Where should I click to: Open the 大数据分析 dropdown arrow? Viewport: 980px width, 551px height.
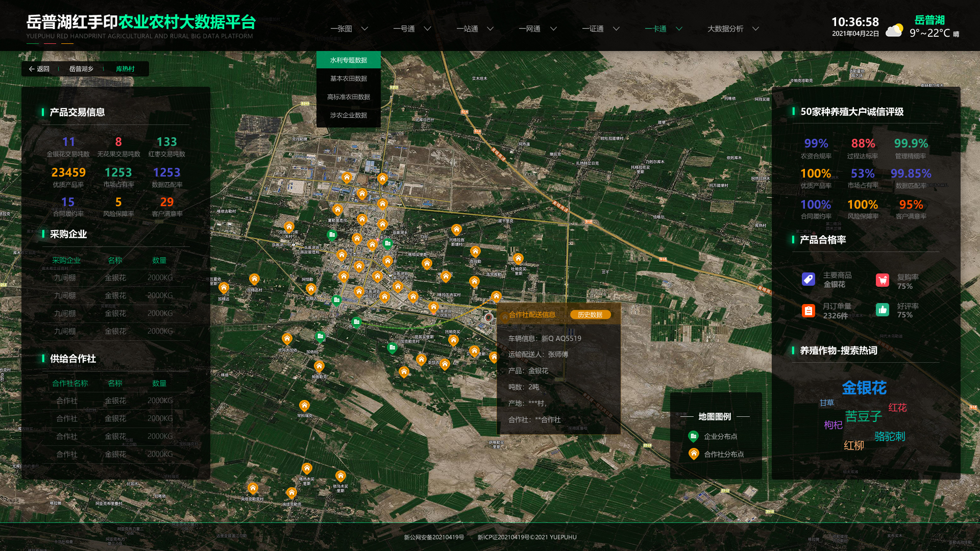(756, 29)
